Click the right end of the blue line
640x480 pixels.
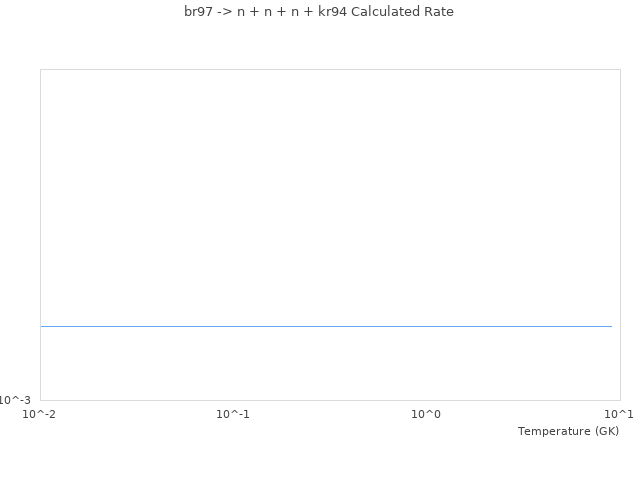click(x=610, y=326)
